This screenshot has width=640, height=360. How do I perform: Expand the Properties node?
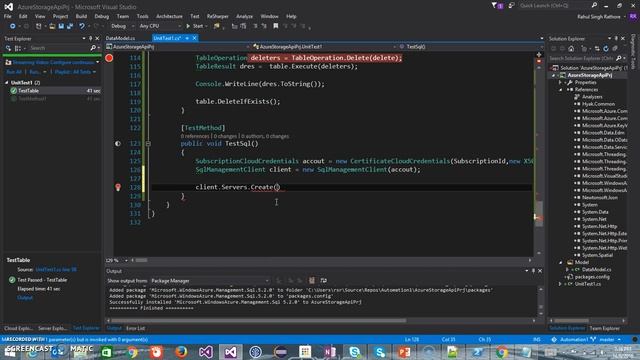click(x=560, y=82)
